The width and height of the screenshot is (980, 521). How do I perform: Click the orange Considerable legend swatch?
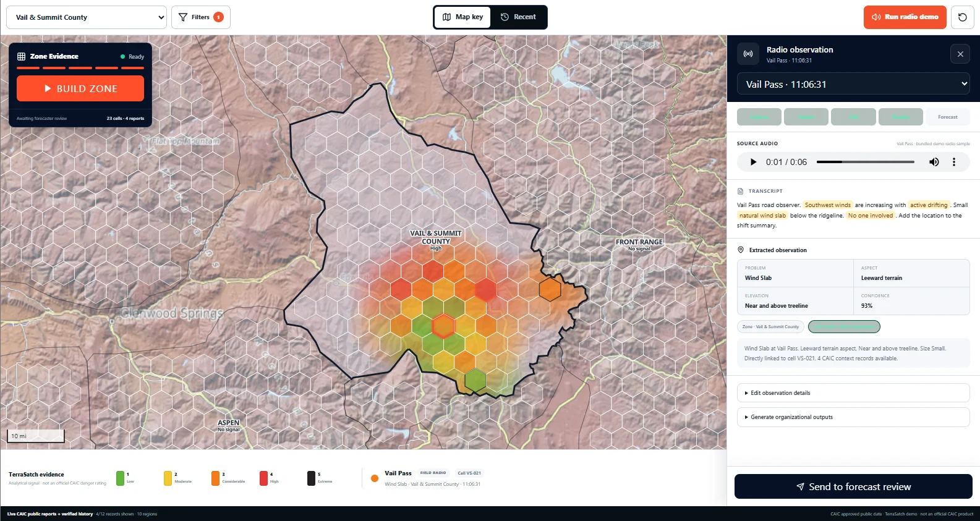click(215, 478)
